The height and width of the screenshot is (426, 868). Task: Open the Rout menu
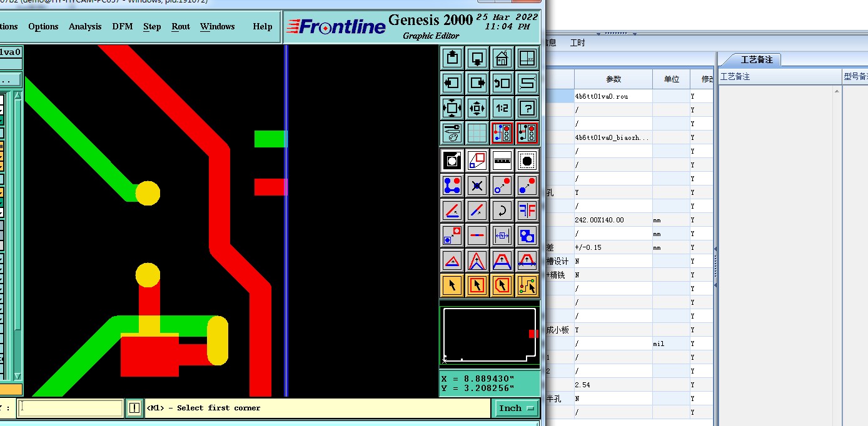[181, 26]
